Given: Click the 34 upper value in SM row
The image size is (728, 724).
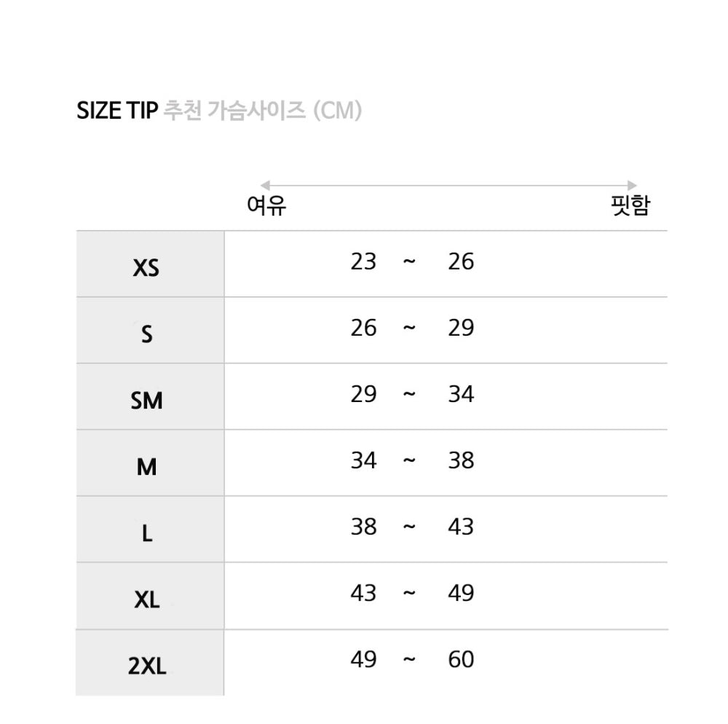Looking at the screenshot, I should (461, 394).
